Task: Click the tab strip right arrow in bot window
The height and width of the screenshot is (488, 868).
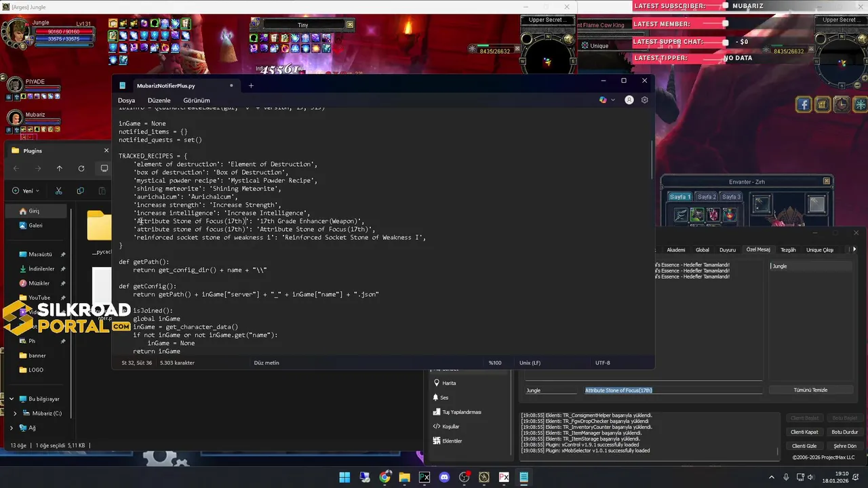Action: click(854, 249)
